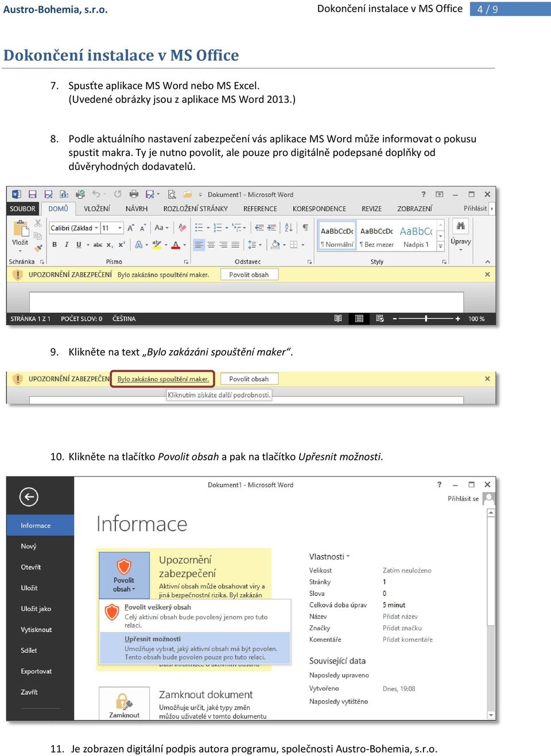The height and width of the screenshot is (756, 551).
Task: Select Exportovat in backstage menu
Action: (36, 672)
